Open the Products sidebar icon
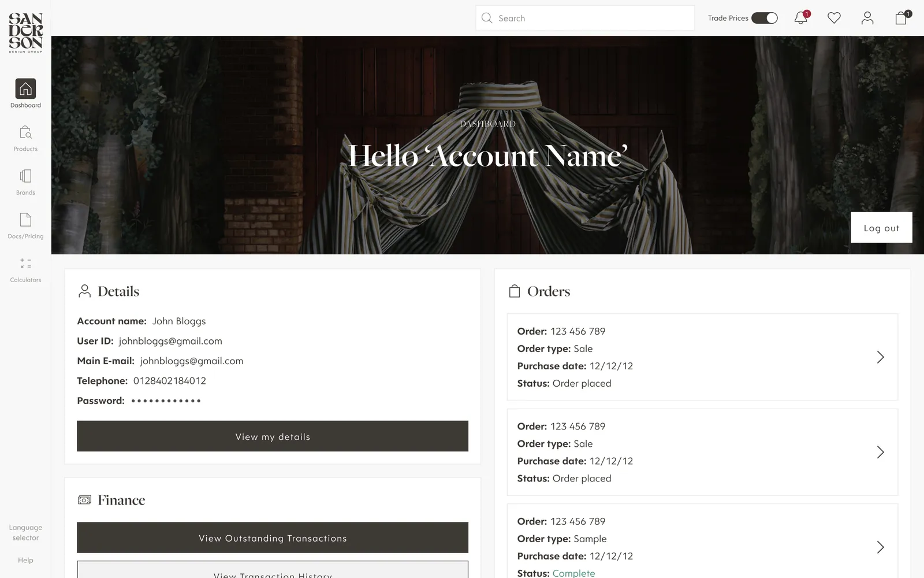This screenshot has height=578, width=924. pos(25,132)
